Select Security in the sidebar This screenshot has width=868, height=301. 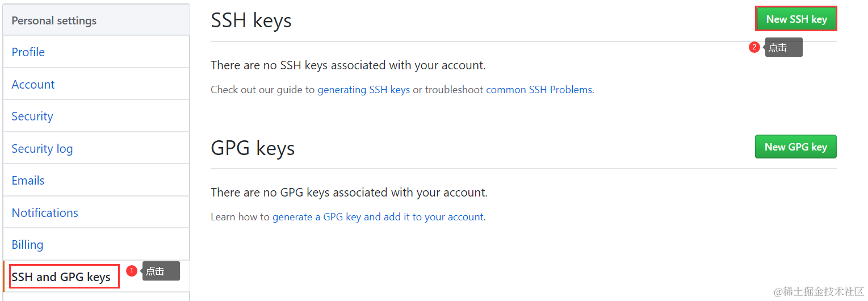96,116
